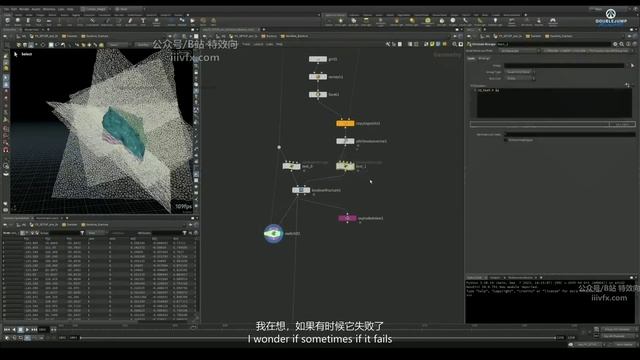Click the wrench tools icon in network toolbar

coord(388,44)
